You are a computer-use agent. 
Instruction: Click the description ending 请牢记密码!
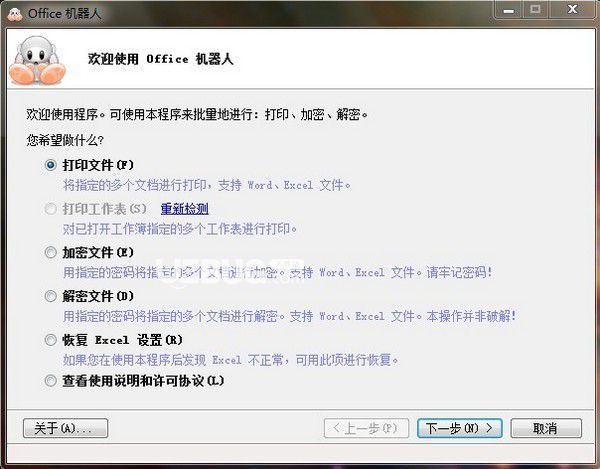pos(277,273)
